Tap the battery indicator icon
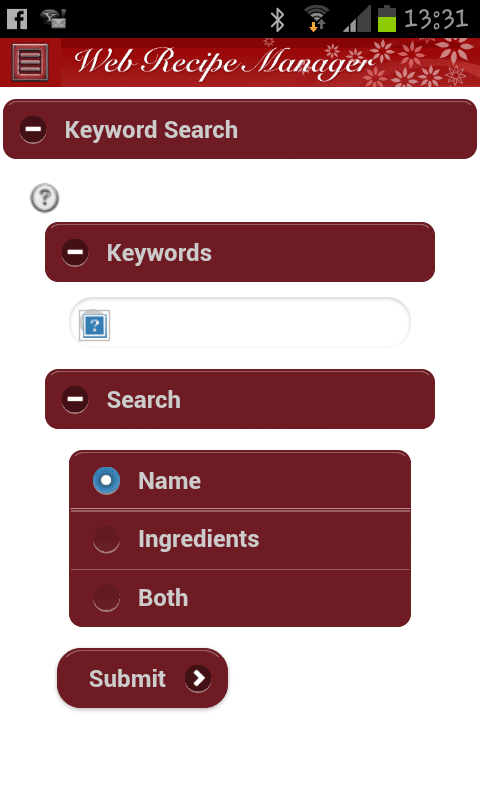Image resolution: width=480 pixels, height=800 pixels. [x=387, y=19]
